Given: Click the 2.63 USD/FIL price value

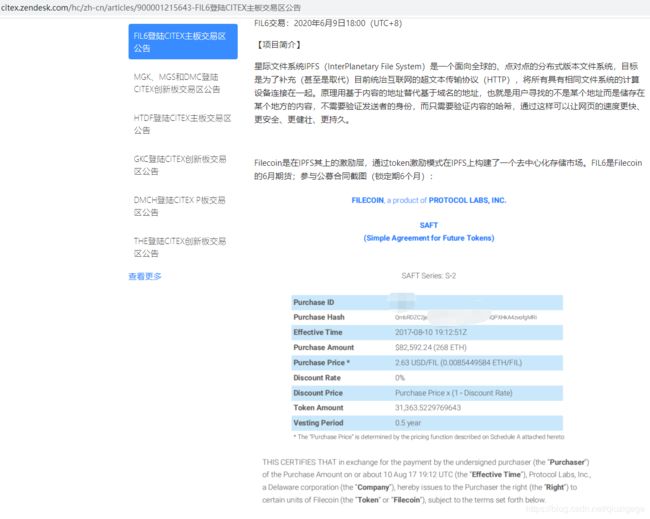Looking at the screenshot, I should coord(458,362).
